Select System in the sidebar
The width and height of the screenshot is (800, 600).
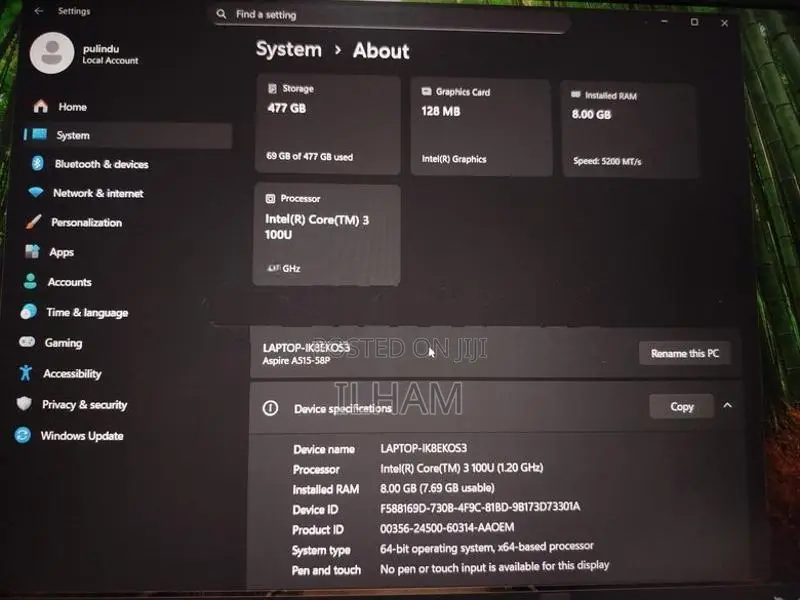point(127,135)
